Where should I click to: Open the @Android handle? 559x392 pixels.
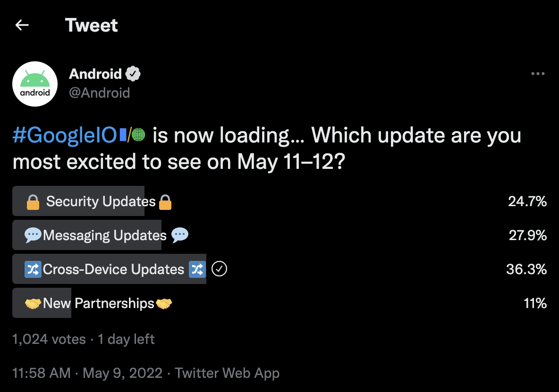click(x=99, y=92)
